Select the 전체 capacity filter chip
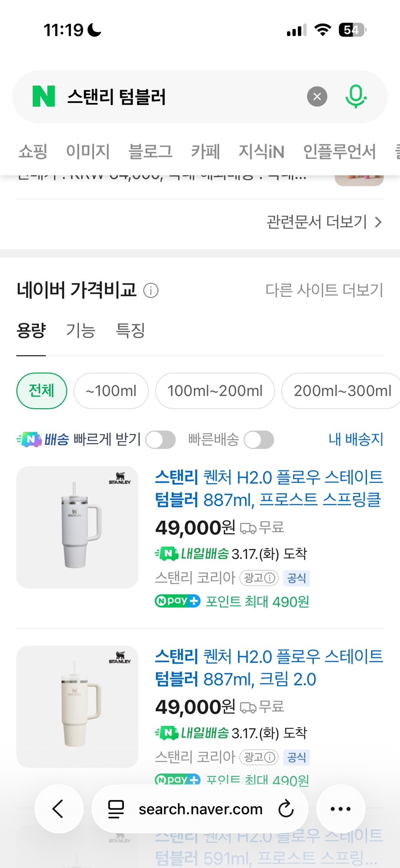Image resolution: width=400 pixels, height=868 pixels. tap(42, 391)
